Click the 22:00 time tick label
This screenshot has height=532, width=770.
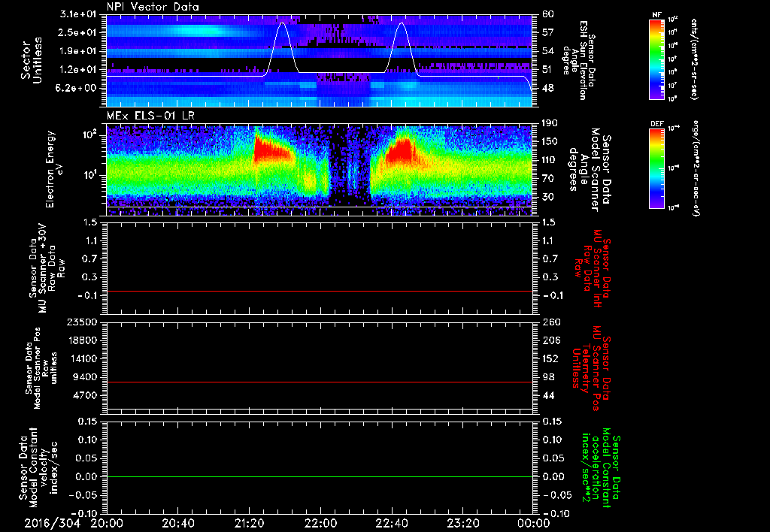[320, 523]
